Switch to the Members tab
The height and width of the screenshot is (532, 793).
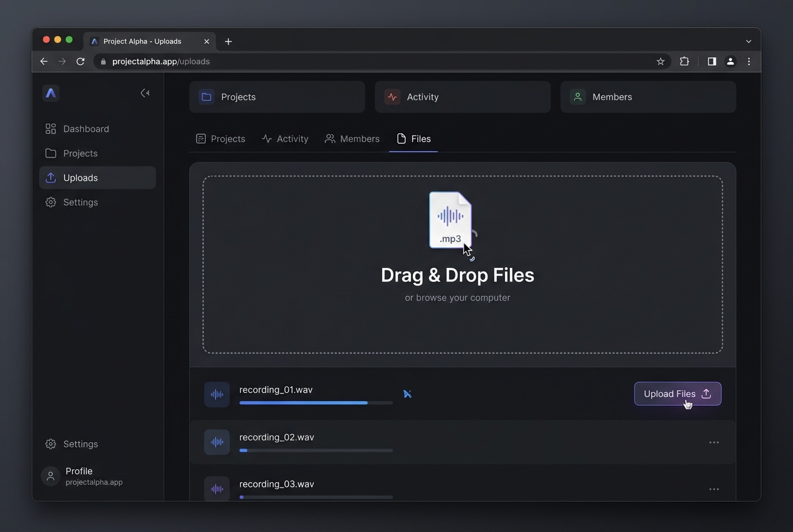(352, 139)
